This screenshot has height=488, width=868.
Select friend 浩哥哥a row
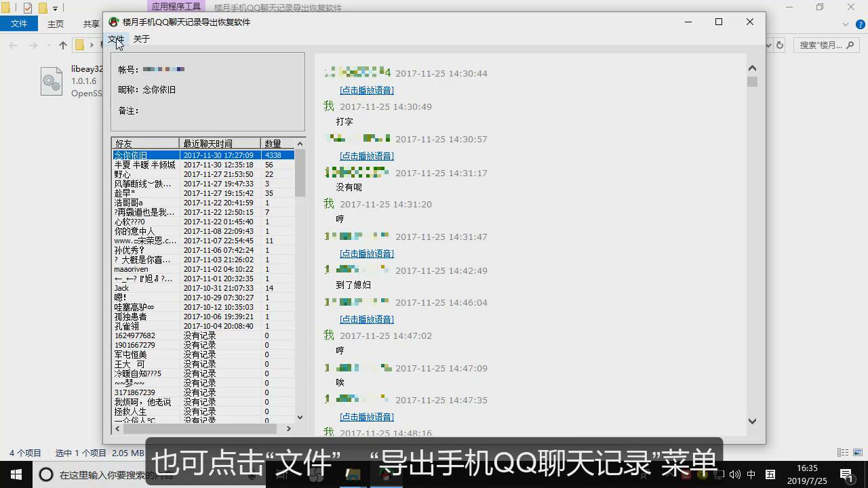coord(203,203)
